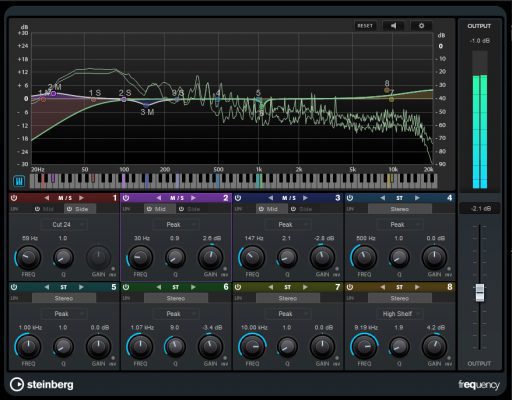This screenshot has width=512, height=400.
Task: Click the RESET button
Action: (365, 26)
